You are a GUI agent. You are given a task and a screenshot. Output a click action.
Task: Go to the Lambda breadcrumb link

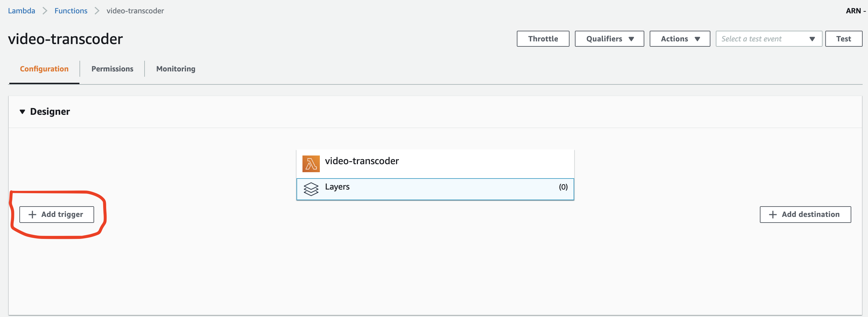point(22,11)
